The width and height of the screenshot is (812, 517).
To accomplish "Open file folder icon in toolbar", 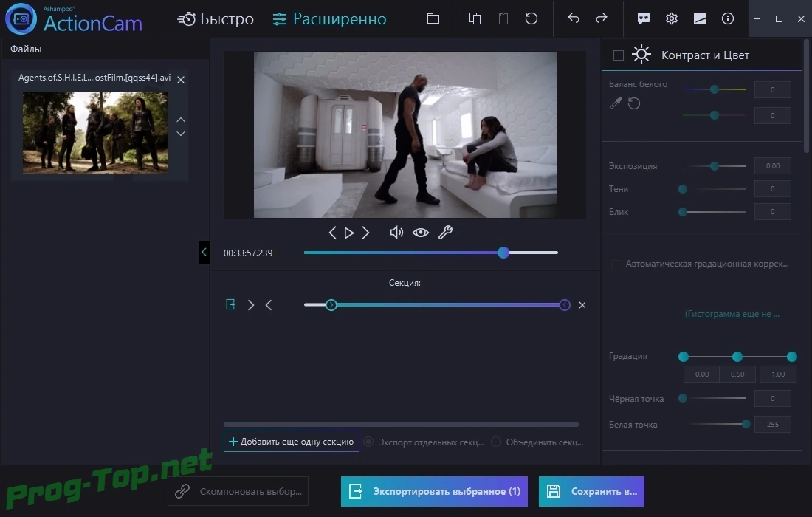I will pos(433,18).
